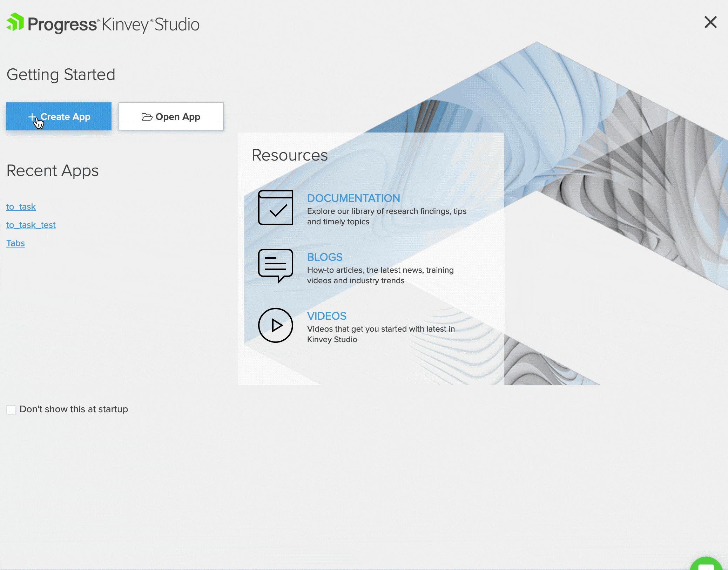Follow the DOCUMENTATION resource link

tap(353, 198)
